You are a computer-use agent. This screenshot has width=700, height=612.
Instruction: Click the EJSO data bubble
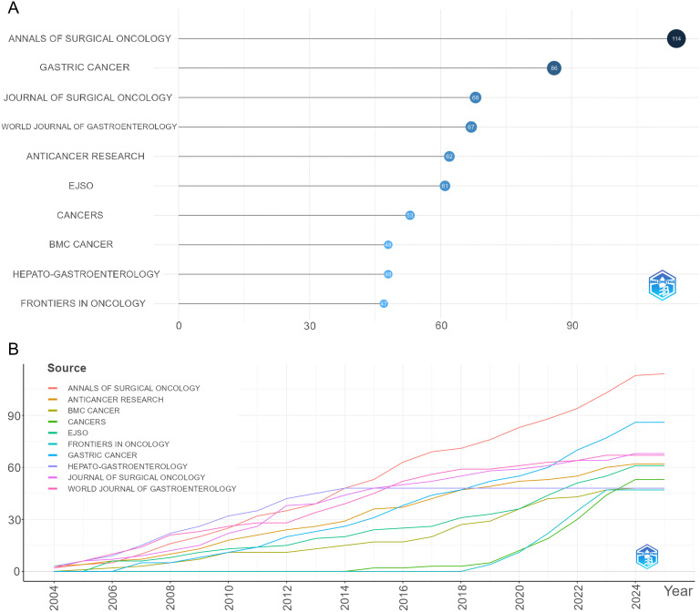(445, 186)
